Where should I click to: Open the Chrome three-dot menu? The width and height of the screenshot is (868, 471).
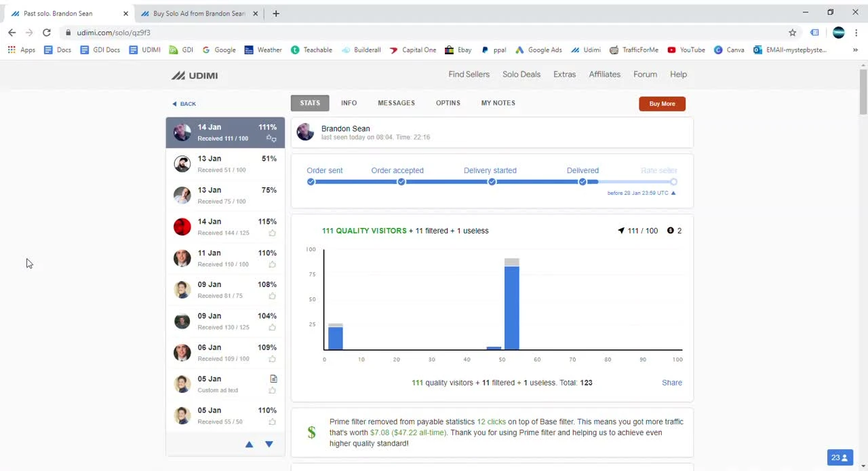[x=856, y=33]
